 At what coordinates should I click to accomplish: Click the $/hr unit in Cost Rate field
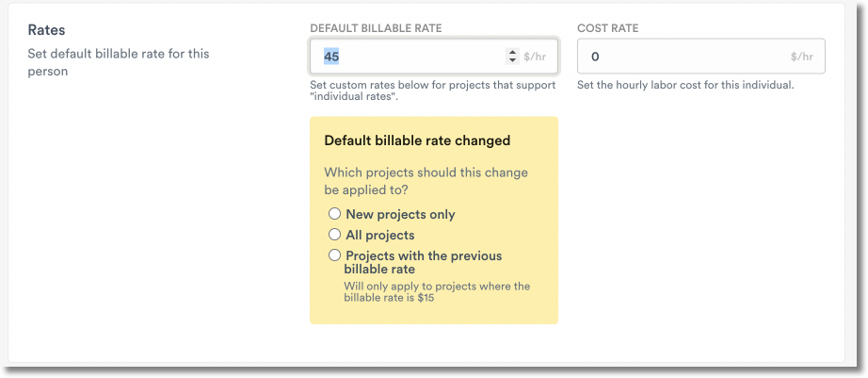[x=801, y=57]
